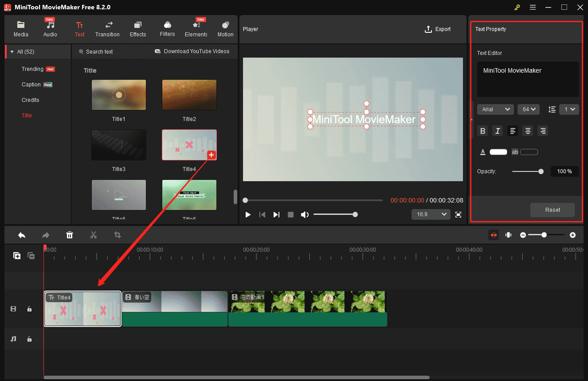Screen dimensions: 588x381
Task: Click the player progress bar
Action: pos(313,200)
